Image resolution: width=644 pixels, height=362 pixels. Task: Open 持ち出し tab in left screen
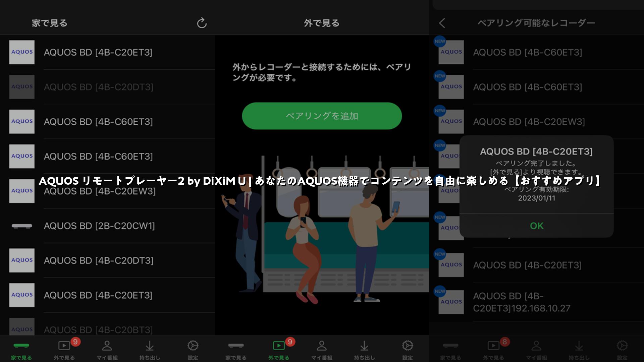pos(150,350)
